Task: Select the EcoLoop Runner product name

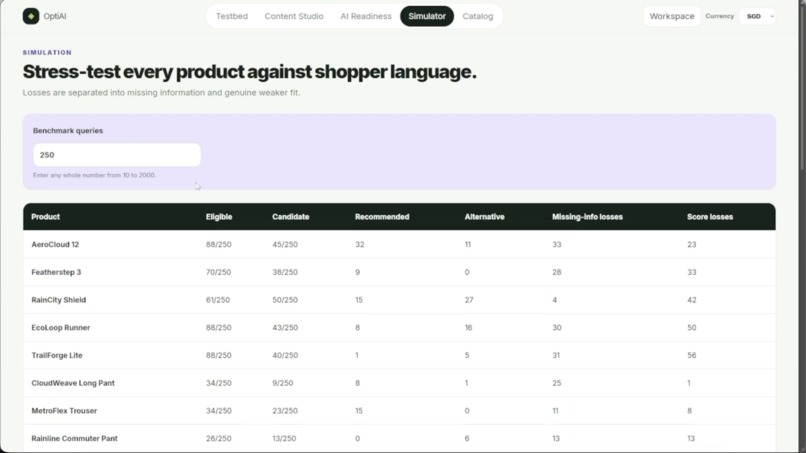Action: point(61,328)
